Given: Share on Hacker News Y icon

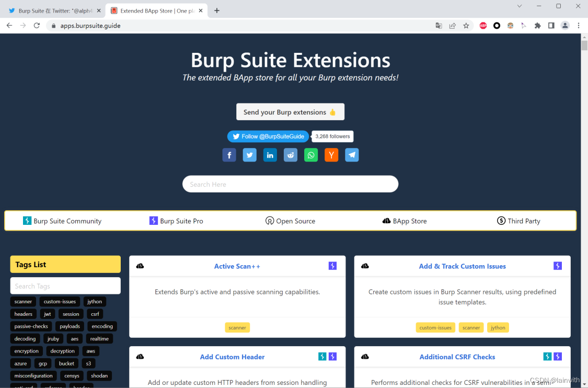Looking at the screenshot, I should click(x=331, y=155).
